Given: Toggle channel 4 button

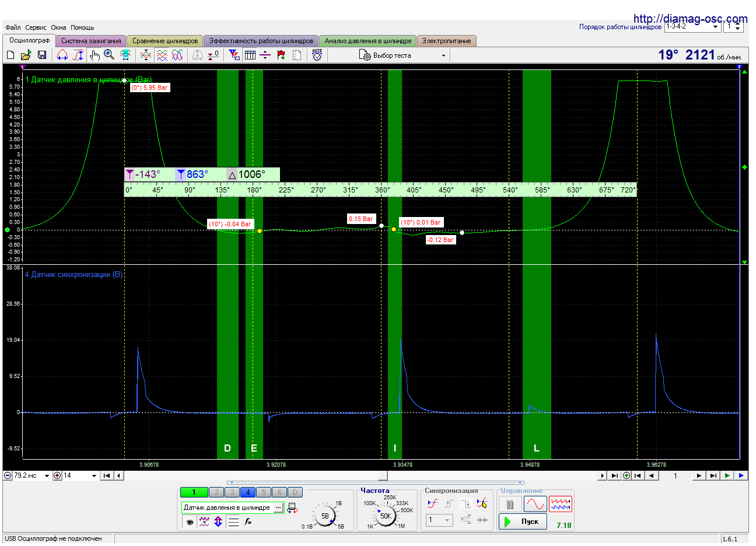Looking at the screenshot, I should pyautogui.click(x=248, y=492).
